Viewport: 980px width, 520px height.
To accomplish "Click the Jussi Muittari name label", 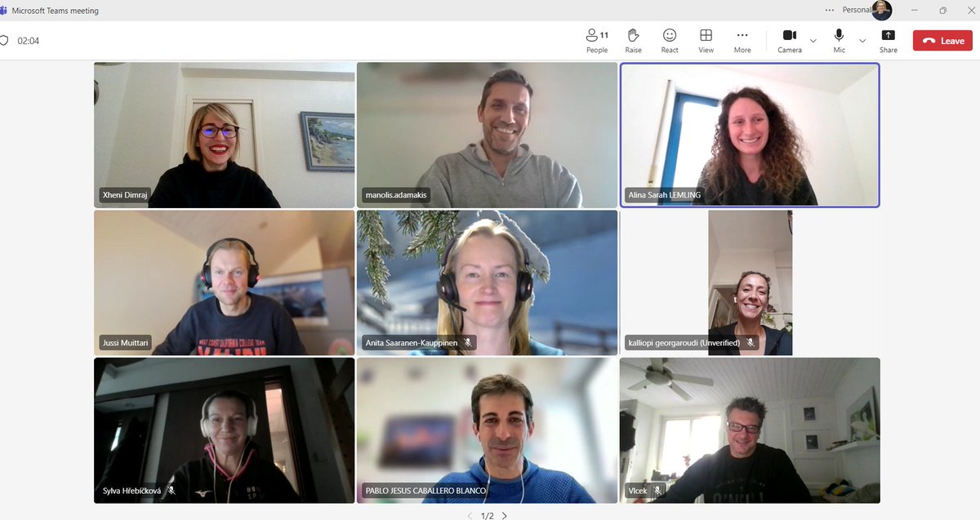I will (126, 343).
